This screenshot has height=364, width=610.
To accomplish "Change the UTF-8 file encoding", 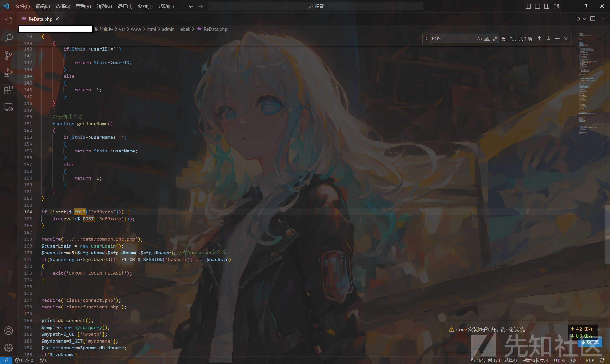I will coord(560,360).
